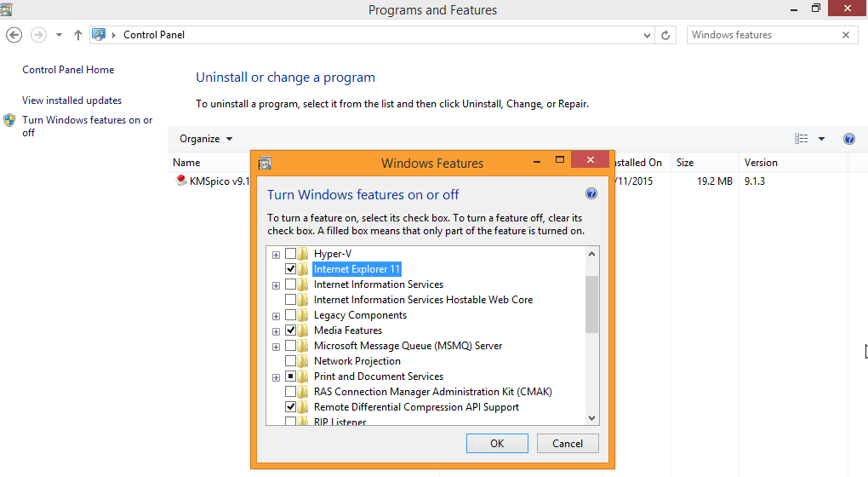Expand the Legacy Components node
The width and height of the screenshot is (868, 477).
pos(276,316)
